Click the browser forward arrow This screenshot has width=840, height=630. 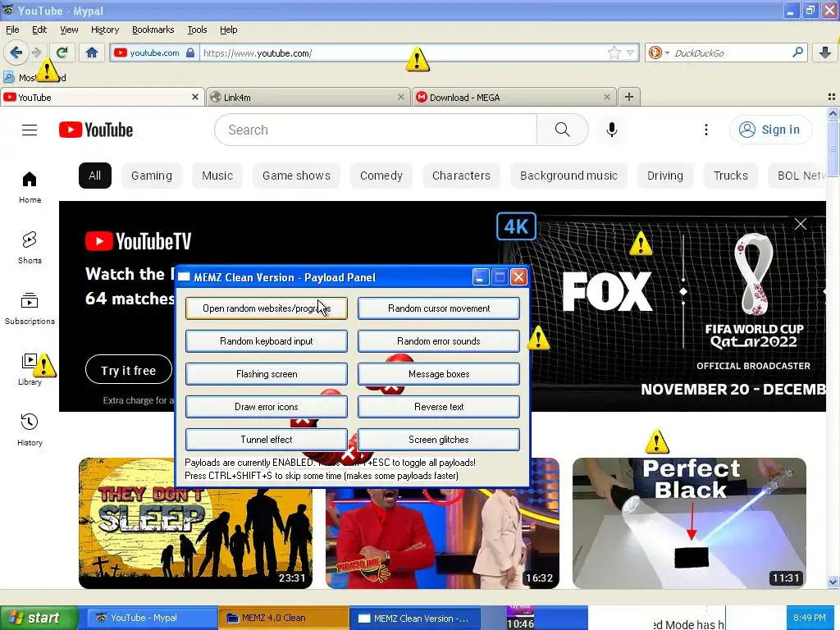(36, 52)
